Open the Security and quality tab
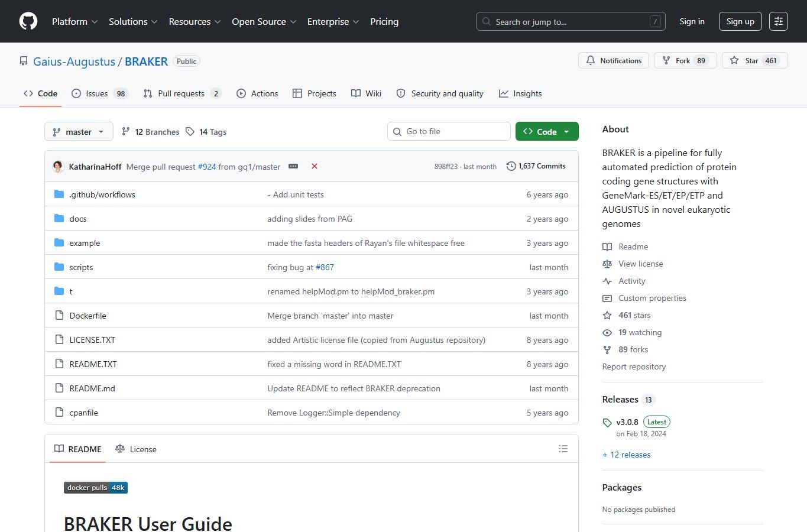 pyautogui.click(x=440, y=93)
